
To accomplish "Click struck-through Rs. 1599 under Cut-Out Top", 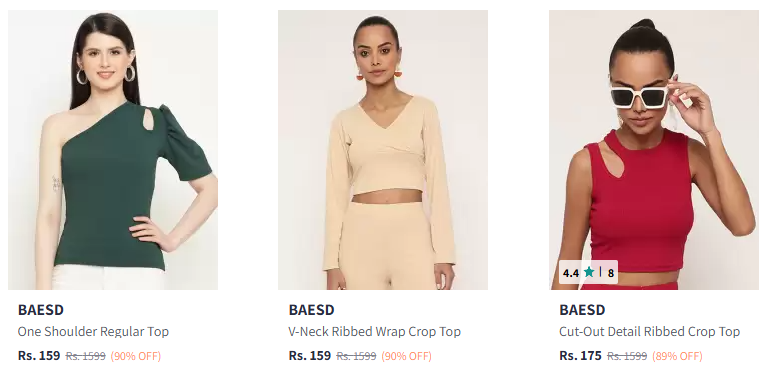I will pos(627,356).
